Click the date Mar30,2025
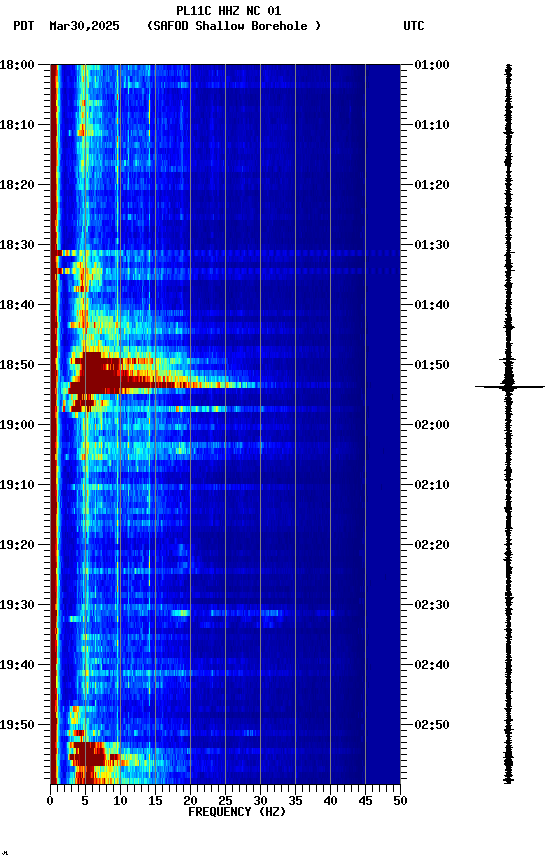The height and width of the screenshot is (864, 552). (84, 26)
